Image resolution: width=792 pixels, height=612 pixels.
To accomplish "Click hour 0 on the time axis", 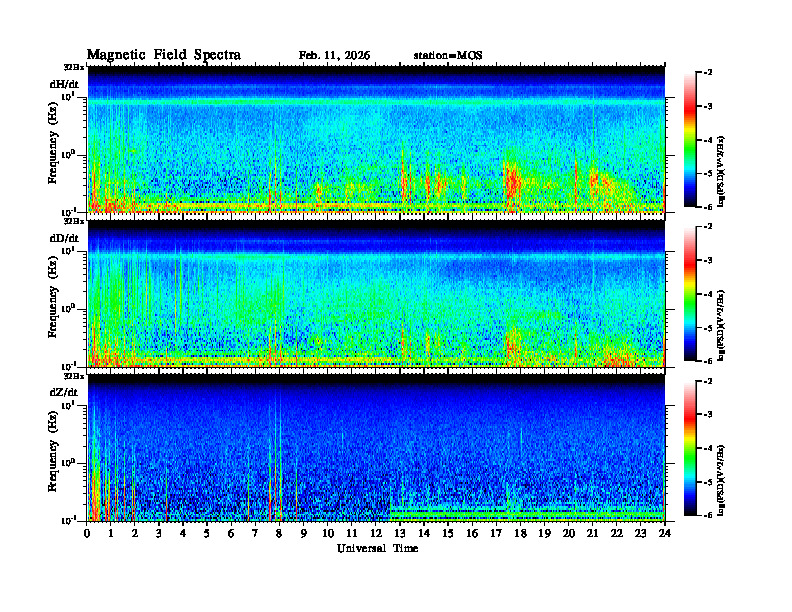I will click(x=87, y=533).
